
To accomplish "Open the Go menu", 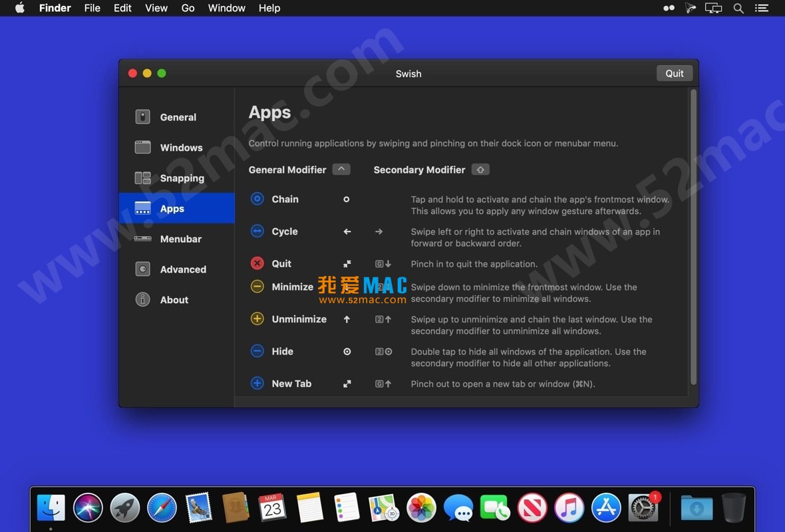I will point(188,8).
